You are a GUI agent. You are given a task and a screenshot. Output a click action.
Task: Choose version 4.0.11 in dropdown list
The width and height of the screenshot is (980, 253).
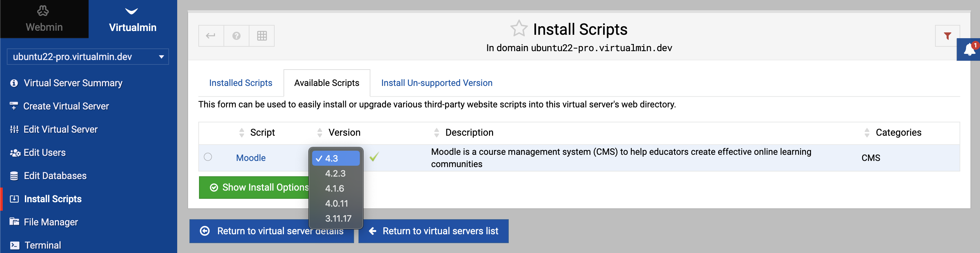336,204
